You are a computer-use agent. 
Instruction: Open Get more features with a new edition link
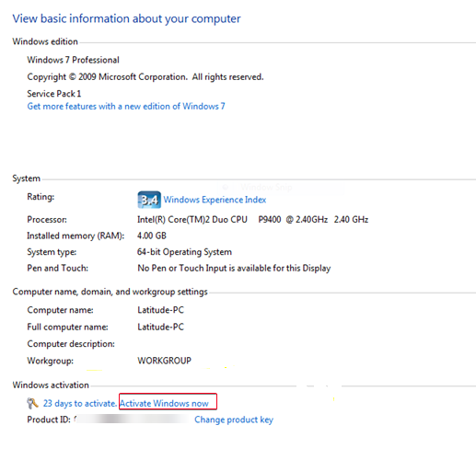[x=126, y=107]
